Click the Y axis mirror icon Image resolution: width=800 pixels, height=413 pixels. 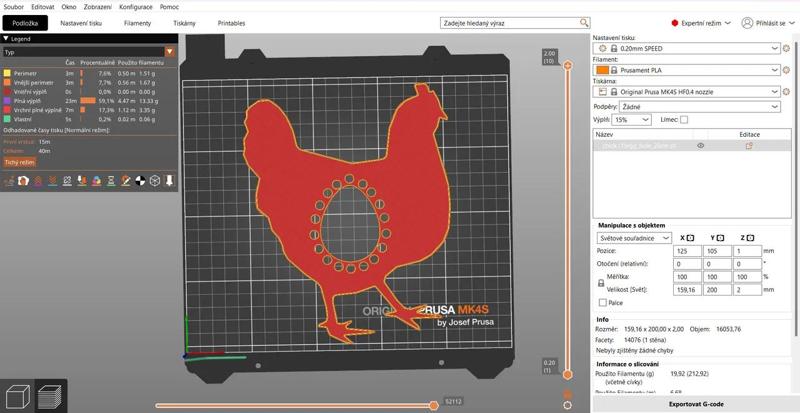(x=720, y=238)
